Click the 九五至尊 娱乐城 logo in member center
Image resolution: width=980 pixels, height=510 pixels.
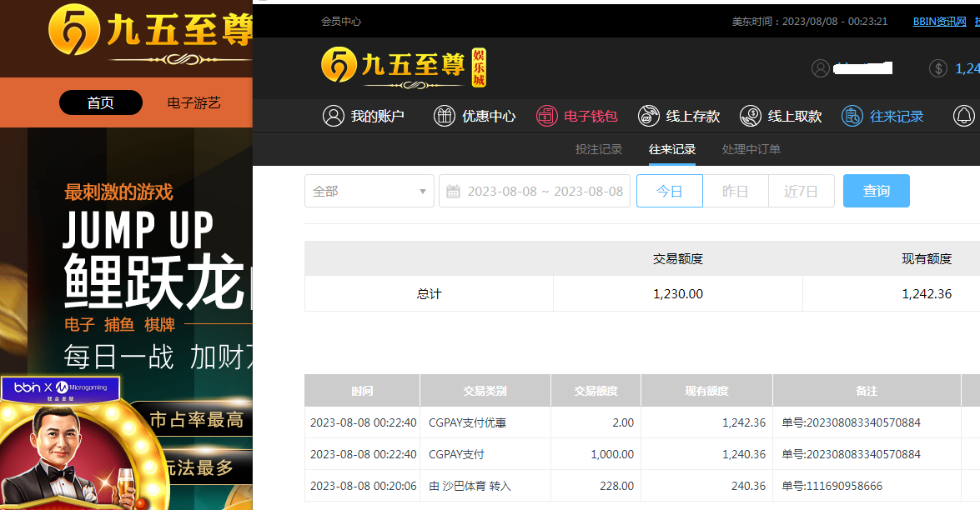403,67
